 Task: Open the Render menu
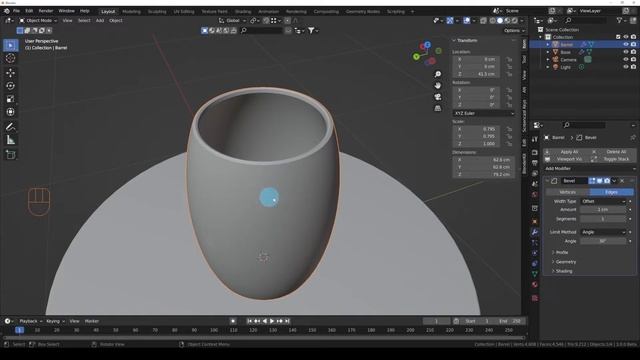(46, 11)
